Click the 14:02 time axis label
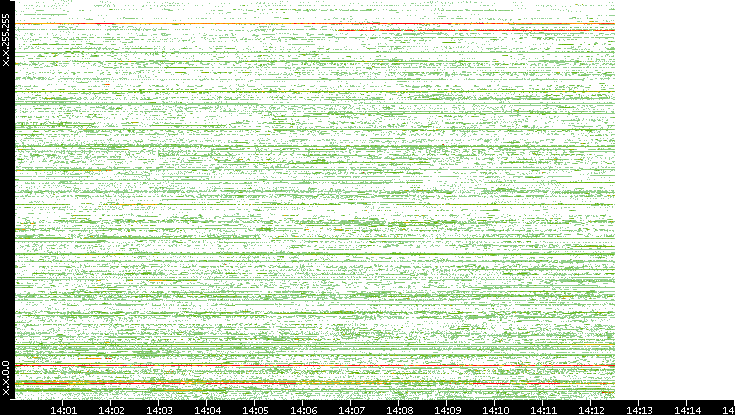This screenshot has height=415, width=735. point(111,410)
